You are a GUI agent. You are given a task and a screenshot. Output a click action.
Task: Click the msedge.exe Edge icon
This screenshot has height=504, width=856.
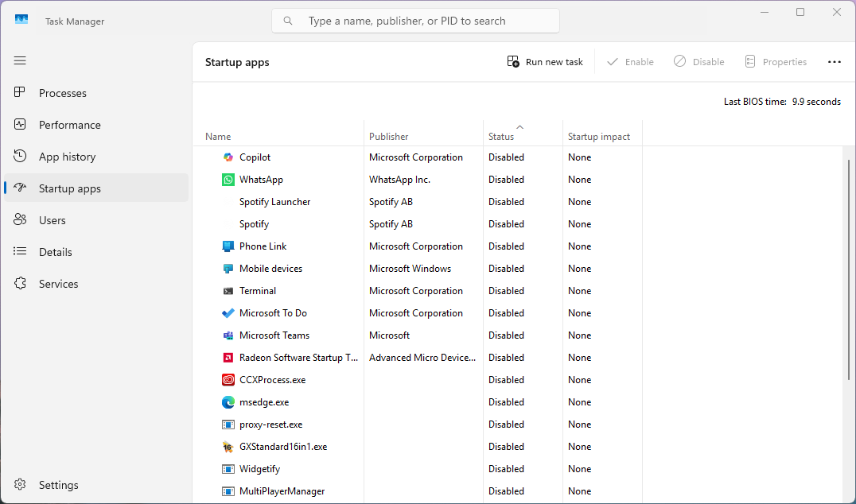[228, 402]
